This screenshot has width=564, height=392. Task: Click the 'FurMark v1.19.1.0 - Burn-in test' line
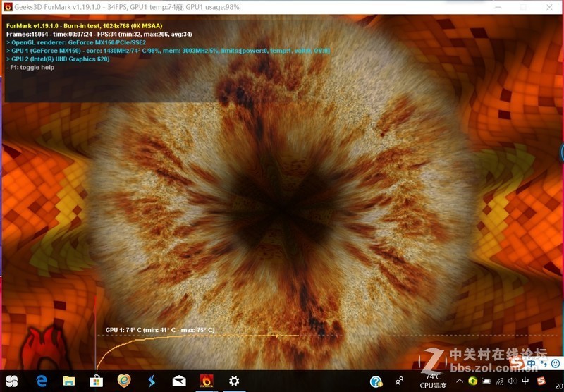coord(84,26)
